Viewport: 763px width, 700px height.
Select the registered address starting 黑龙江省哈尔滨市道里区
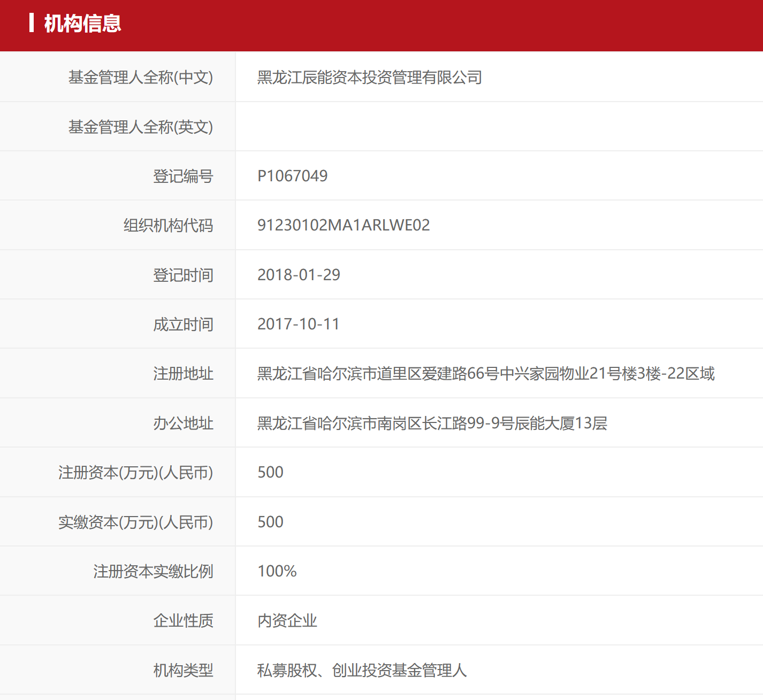click(x=486, y=373)
